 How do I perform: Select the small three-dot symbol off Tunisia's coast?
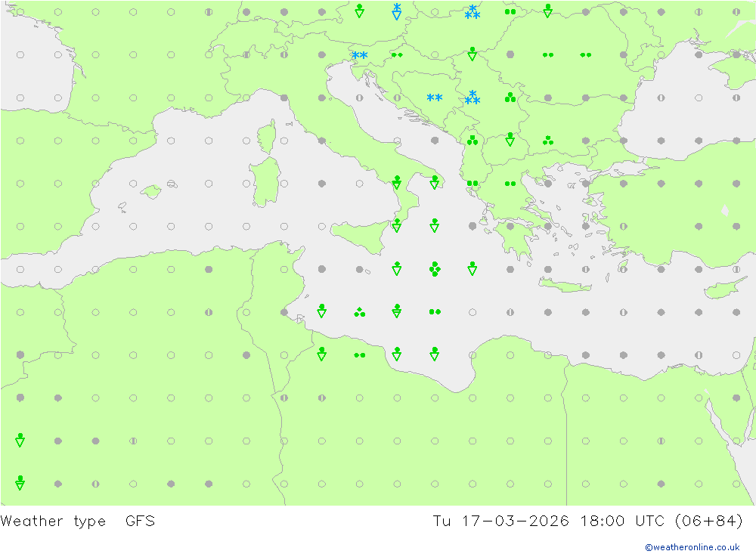[359, 312]
